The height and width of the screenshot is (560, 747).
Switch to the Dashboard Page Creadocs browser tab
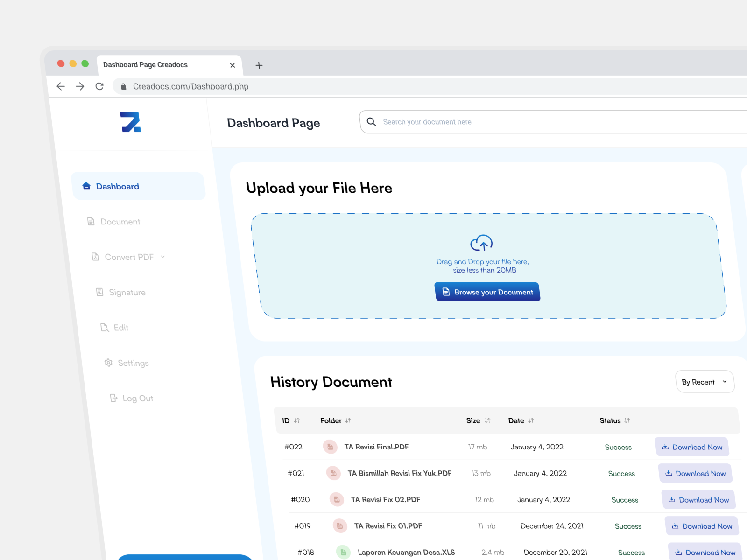145,64
